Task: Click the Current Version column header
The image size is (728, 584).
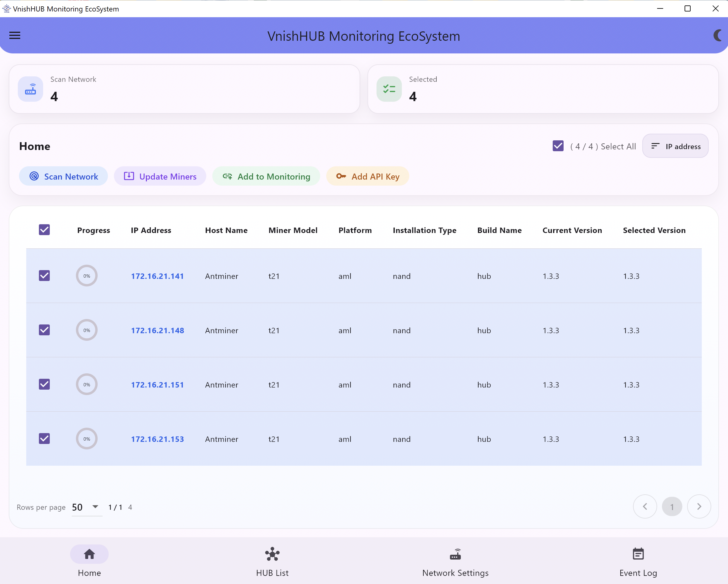Action: tap(572, 230)
